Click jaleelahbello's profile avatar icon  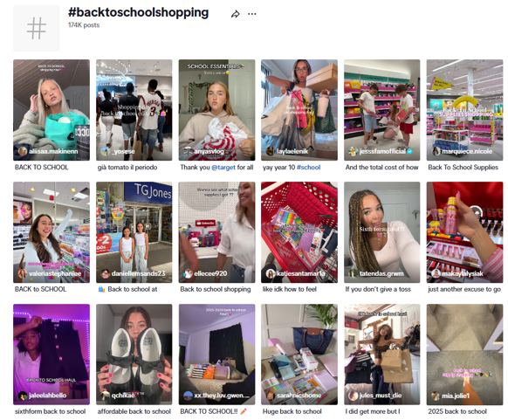[x=23, y=396]
